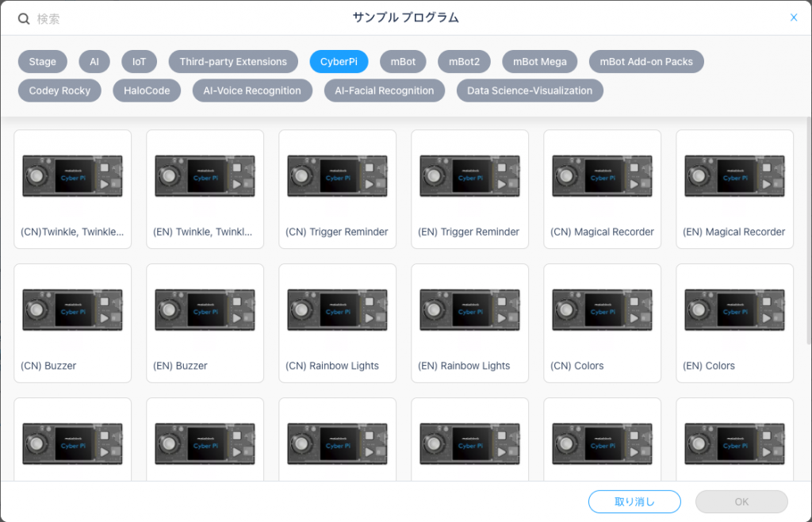Viewport: 812px width, 522px height.
Task: Open the (CN) Buzzer sample thumbnail
Action: click(72, 310)
